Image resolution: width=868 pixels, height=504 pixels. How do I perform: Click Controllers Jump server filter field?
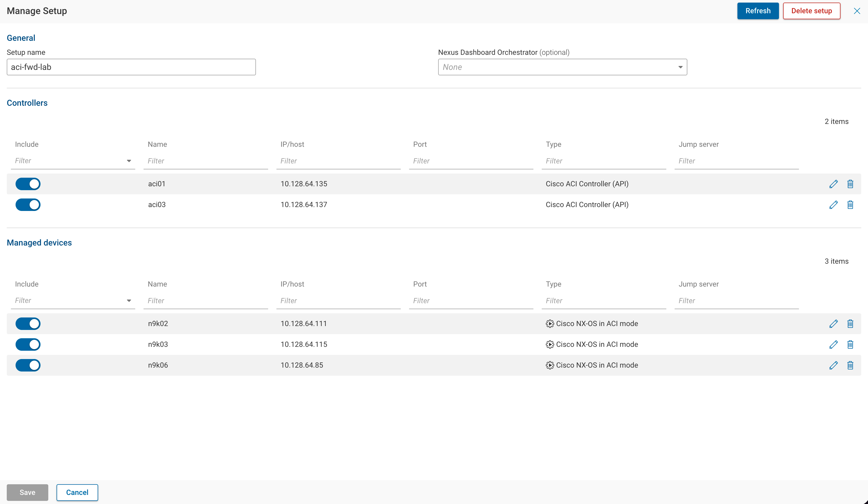[737, 161]
